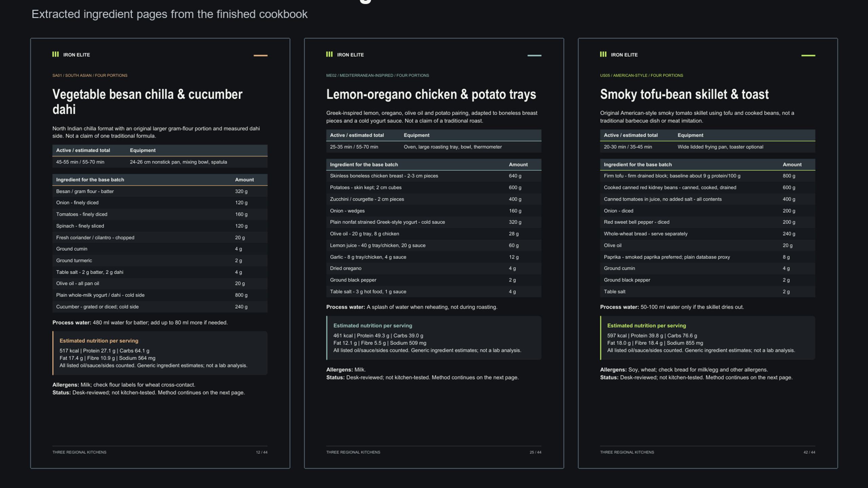Click the '517 kcal | Protein 27.1 g | Carbs 64.1 g' line
Viewport: 868px width, 488px height.
(x=104, y=351)
